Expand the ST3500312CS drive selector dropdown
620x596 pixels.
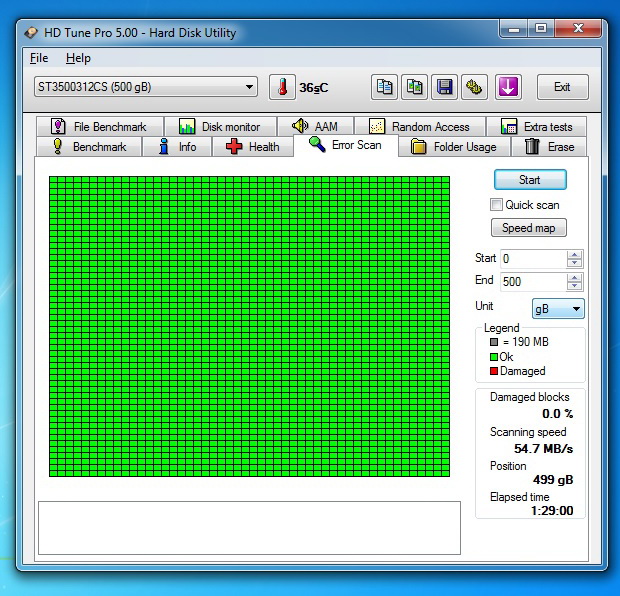click(146, 87)
